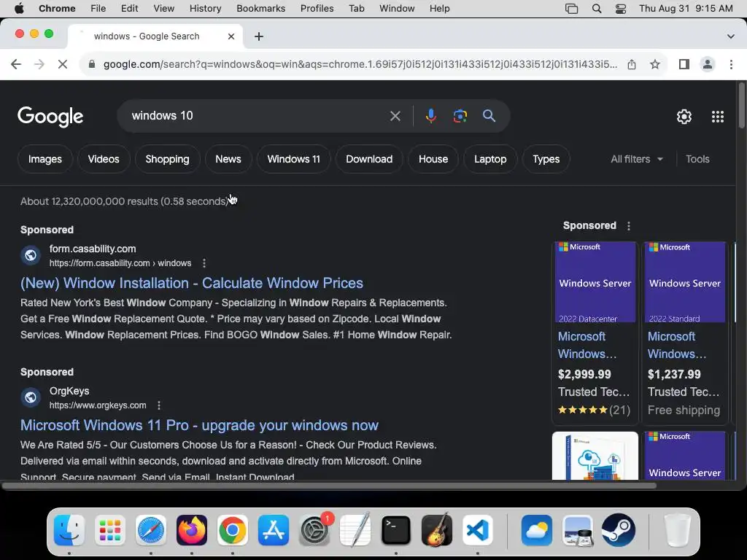Image resolution: width=747 pixels, height=560 pixels.
Task: Go back to previous page
Action: [16, 64]
